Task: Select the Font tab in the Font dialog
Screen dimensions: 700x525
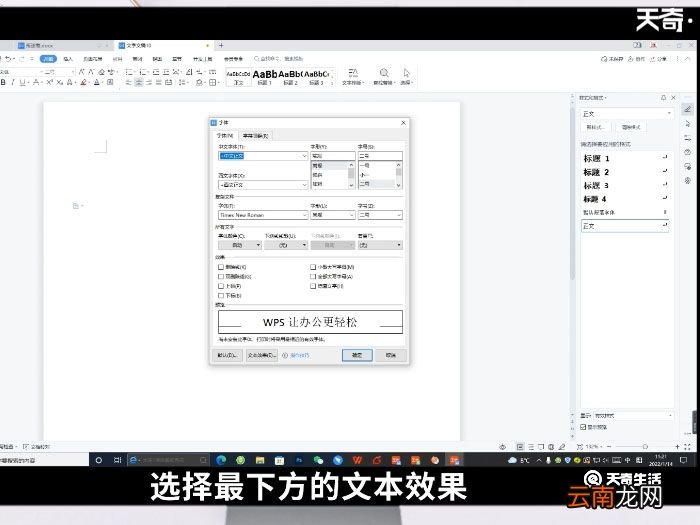Action: click(x=225, y=136)
